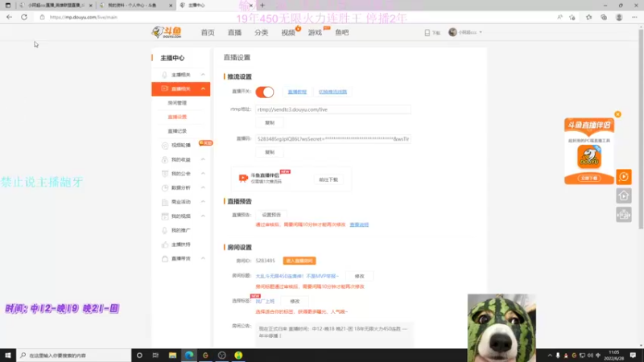The width and height of the screenshot is (644, 362).
Task: Open 我的推广 in sidebar
Action: point(180,230)
